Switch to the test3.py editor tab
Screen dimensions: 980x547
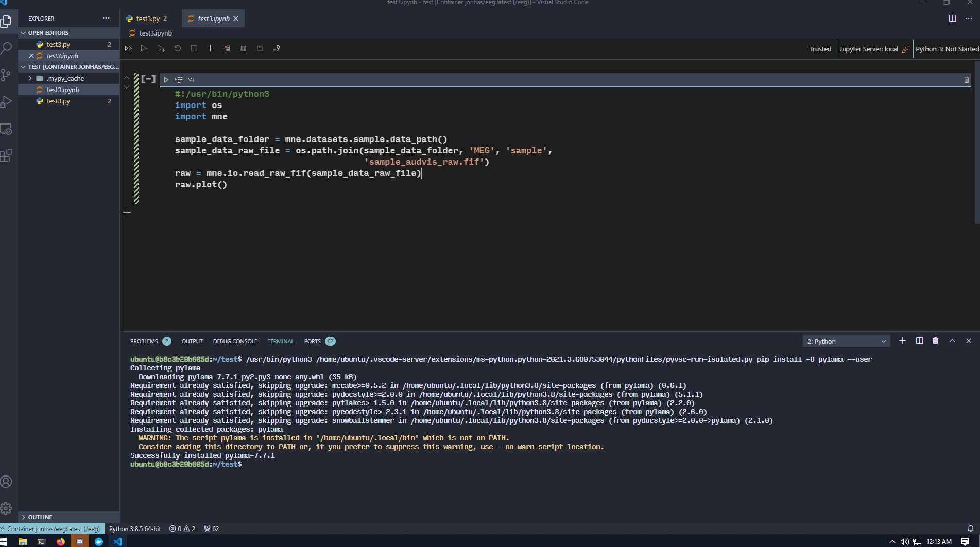click(147, 18)
